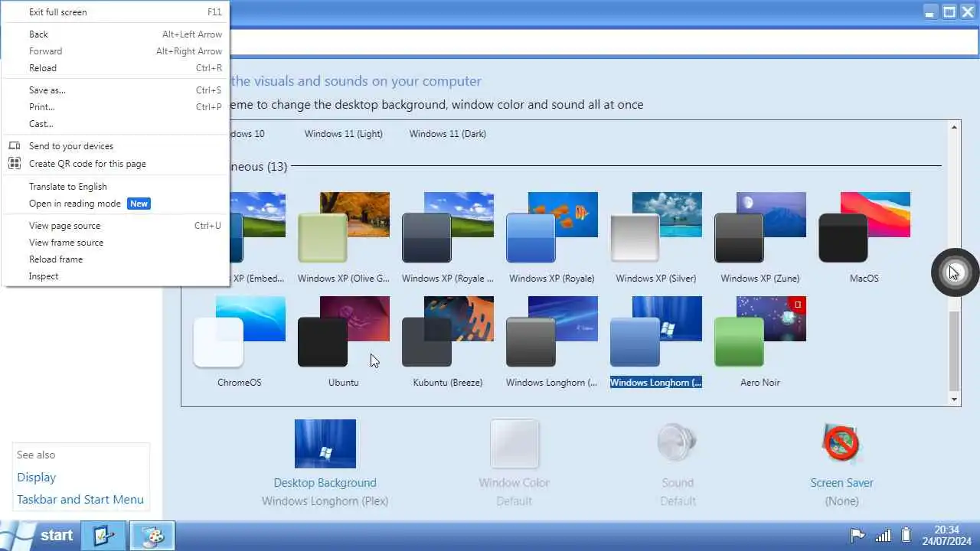980x551 pixels.
Task: Select the MacOS theme
Action: coord(864,237)
